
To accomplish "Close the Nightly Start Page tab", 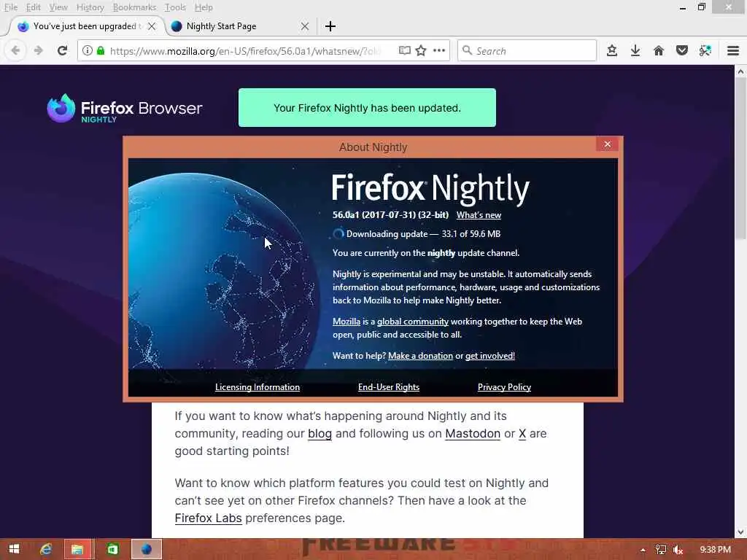I will pos(305,26).
